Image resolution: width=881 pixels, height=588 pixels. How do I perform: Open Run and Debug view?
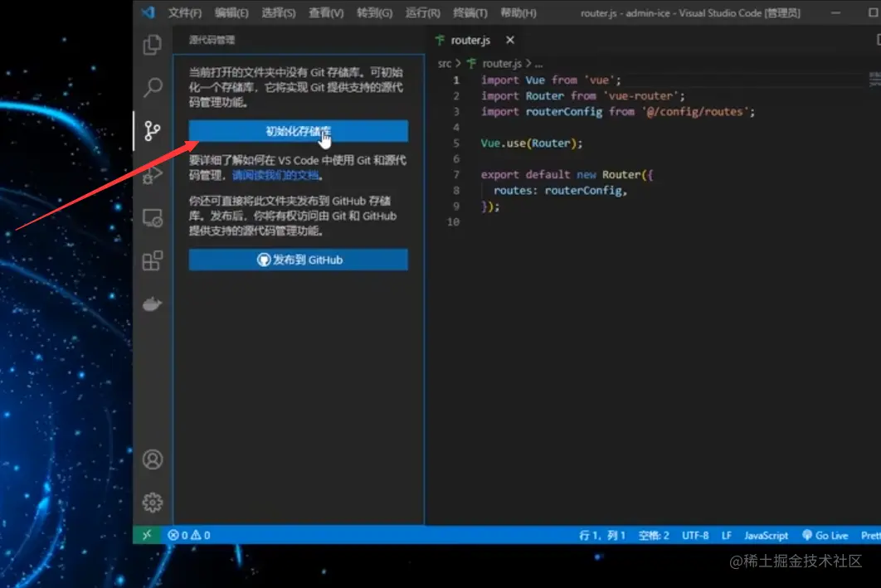coord(153,175)
